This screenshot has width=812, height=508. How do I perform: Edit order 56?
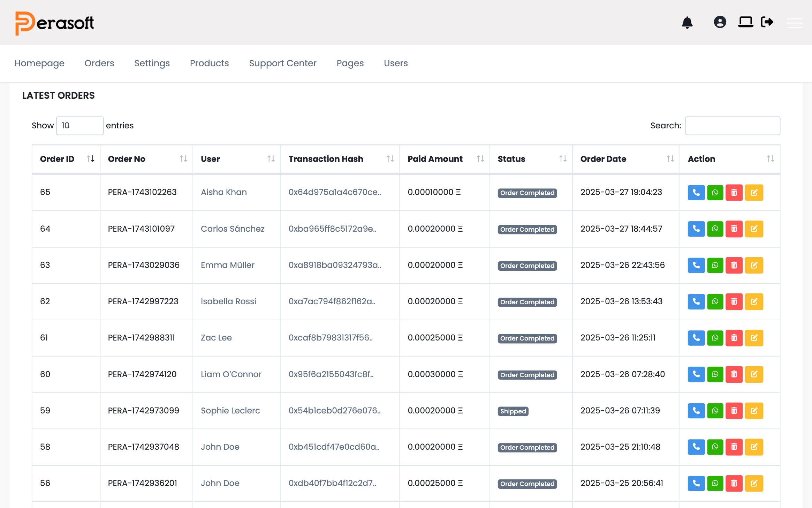[x=754, y=483]
